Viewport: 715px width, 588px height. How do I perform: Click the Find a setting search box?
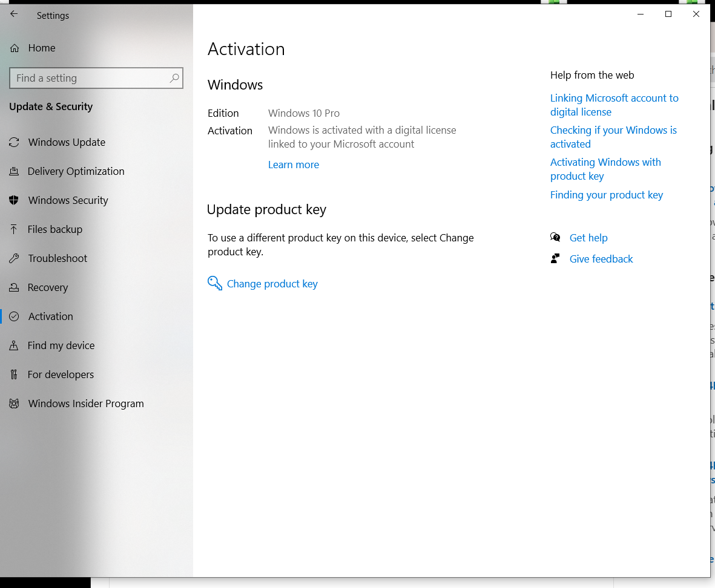pyautogui.click(x=96, y=78)
